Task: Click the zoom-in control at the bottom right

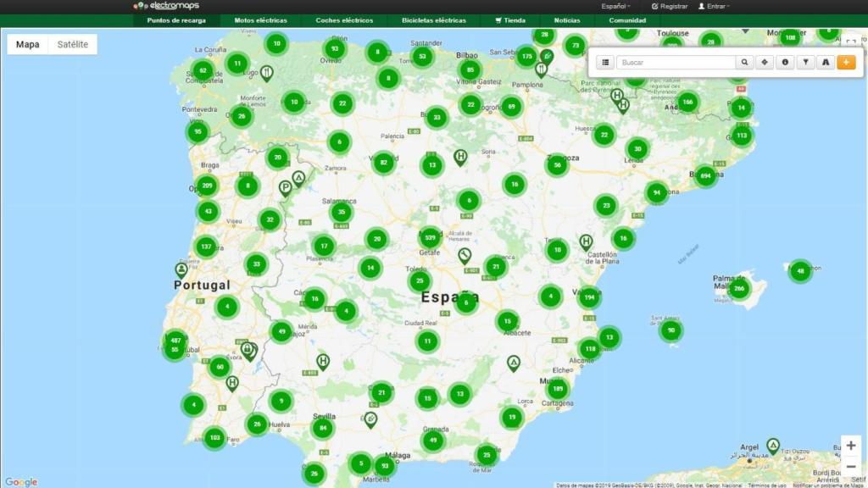Action: tap(851, 444)
